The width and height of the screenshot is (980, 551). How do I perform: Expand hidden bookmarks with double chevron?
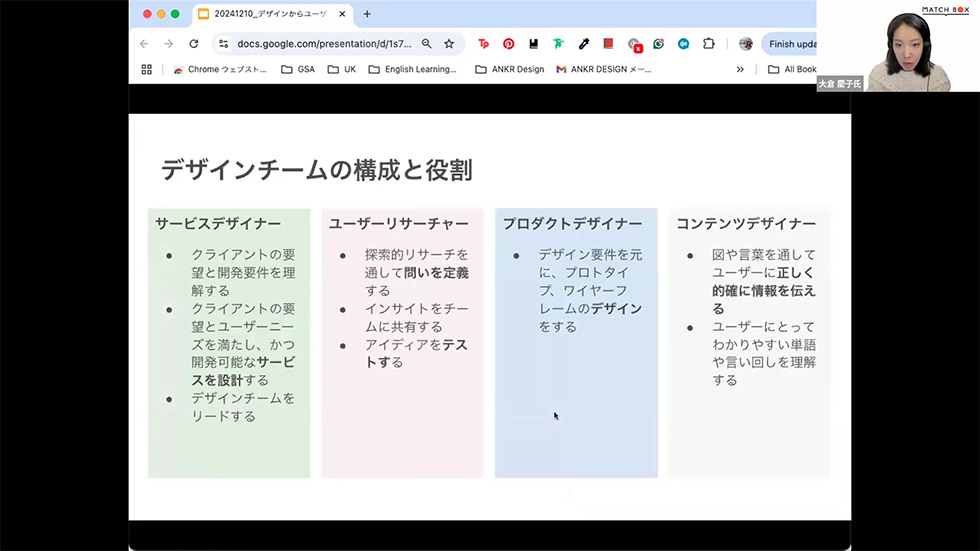[x=740, y=69]
